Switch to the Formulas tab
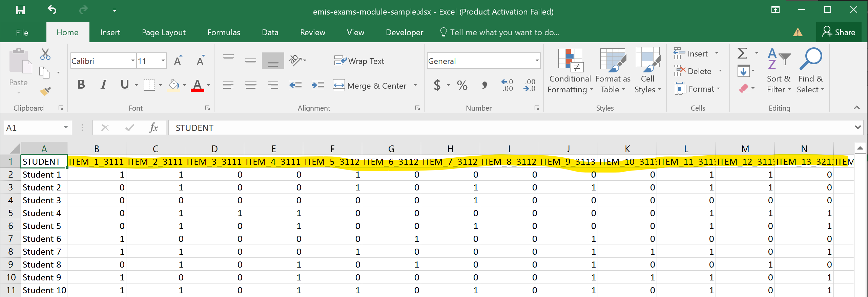This screenshot has width=868, height=297. click(x=224, y=32)
